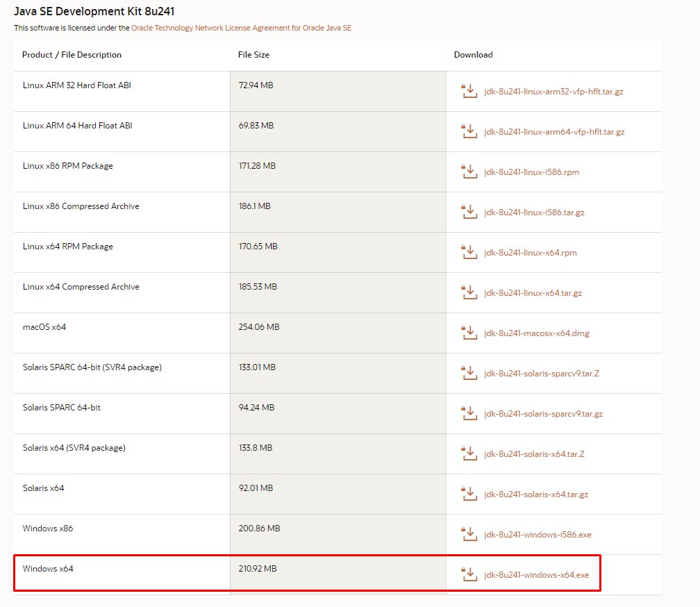The height and width of the screenshot is (607, 700).
Task: Select the macOS x64 row label
Action: coord(44,326)
